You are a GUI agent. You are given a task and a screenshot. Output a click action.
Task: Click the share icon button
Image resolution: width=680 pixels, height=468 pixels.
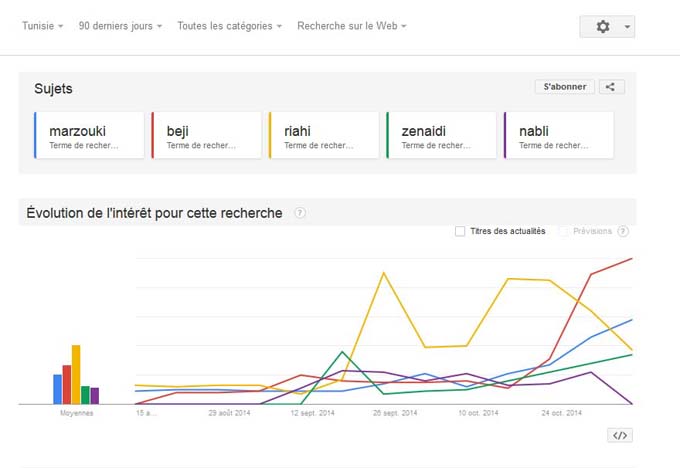click(x=611, y=87)
